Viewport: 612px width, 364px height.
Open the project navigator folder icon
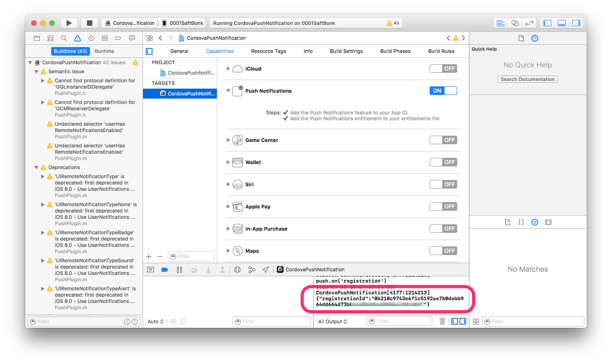37,38
